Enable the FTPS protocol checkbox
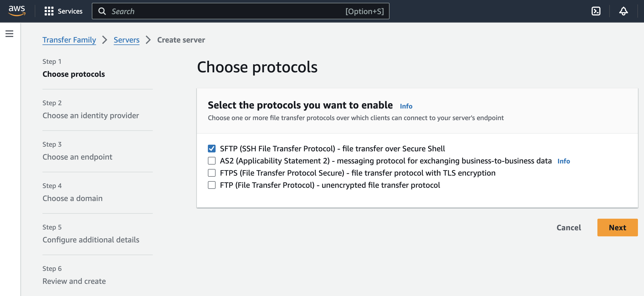644x296 pixels. (x=212, y=173)
